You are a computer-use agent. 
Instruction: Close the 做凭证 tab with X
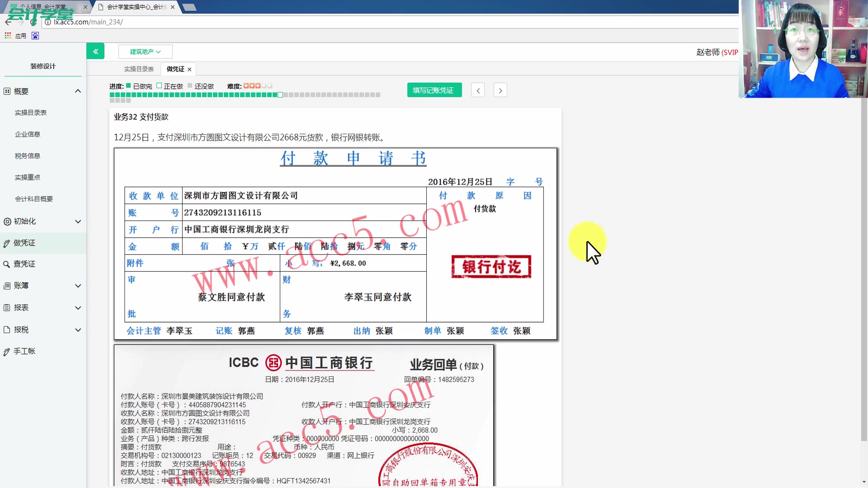(189, 70)
